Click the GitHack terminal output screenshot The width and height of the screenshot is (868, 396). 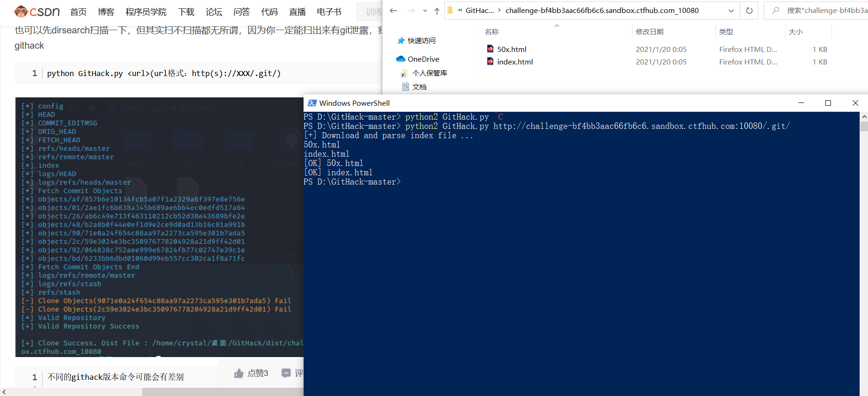click(159, 227)
